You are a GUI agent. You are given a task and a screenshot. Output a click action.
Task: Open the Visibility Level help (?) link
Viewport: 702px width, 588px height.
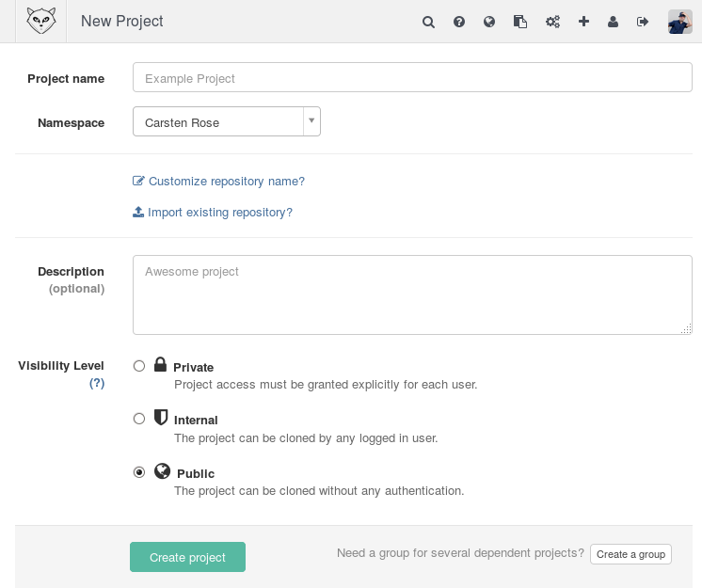(x=97, y=383)
